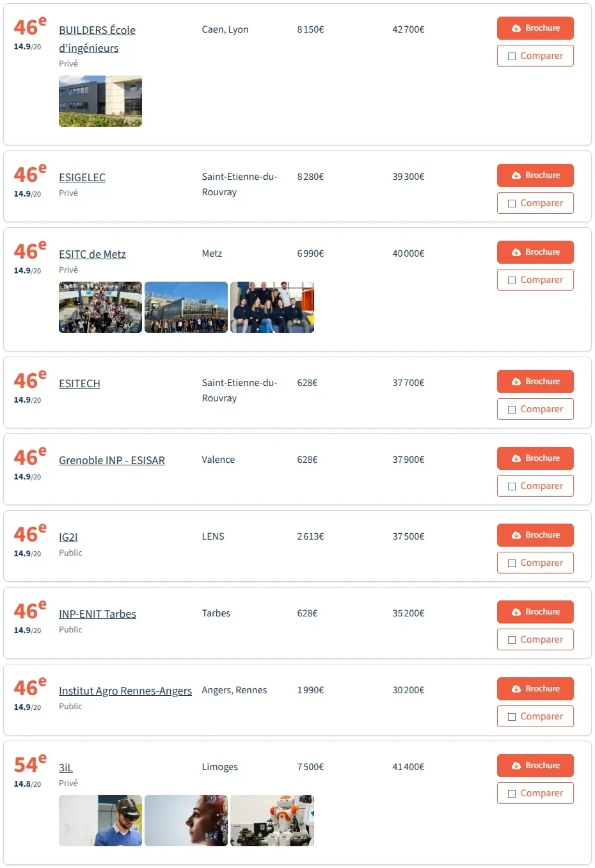The image size is (595, 868).
Task: Click the download icon on 3iL Brochure button
Action: click(x=516, y=766)
